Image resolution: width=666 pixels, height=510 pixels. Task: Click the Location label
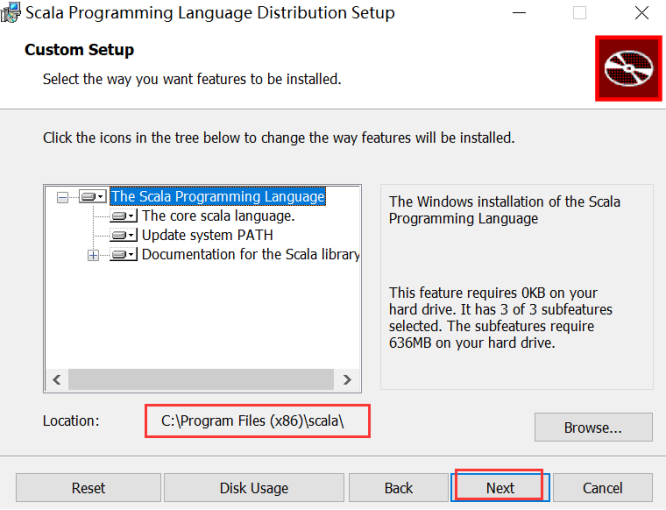71,421
